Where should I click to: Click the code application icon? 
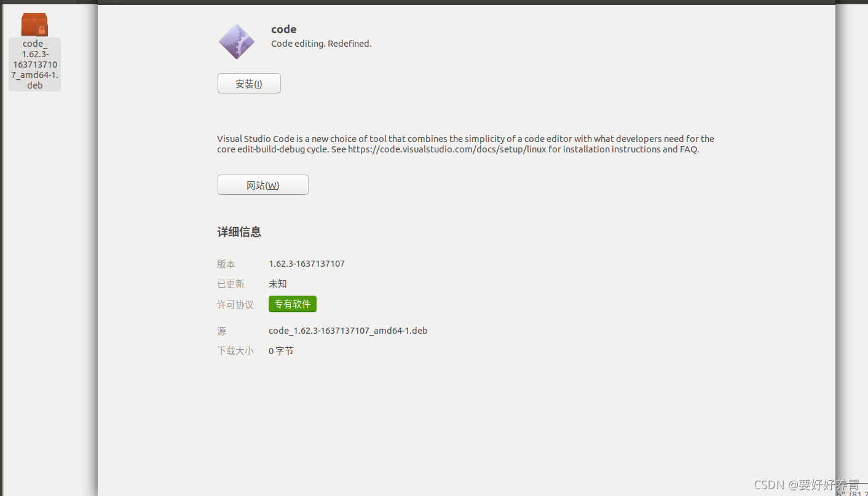[x=237, y=41]
